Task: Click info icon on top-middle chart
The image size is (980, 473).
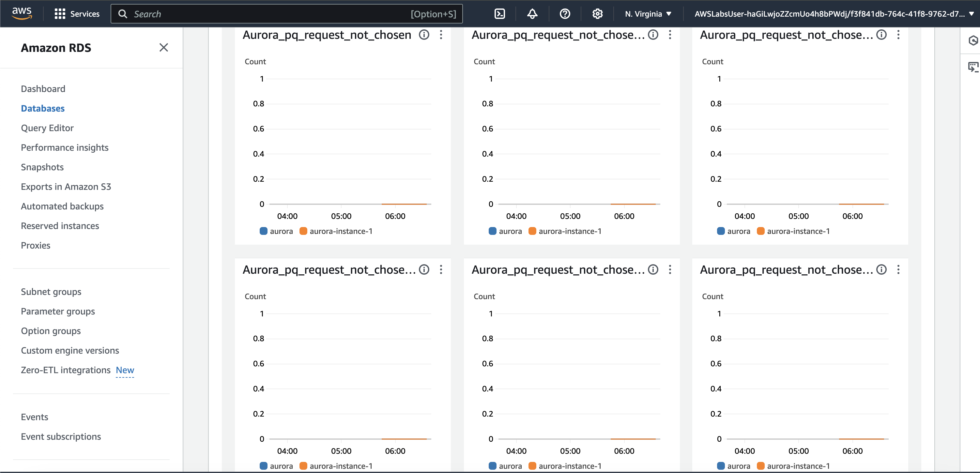Action: pyautogui.click(x=653, y=35)
